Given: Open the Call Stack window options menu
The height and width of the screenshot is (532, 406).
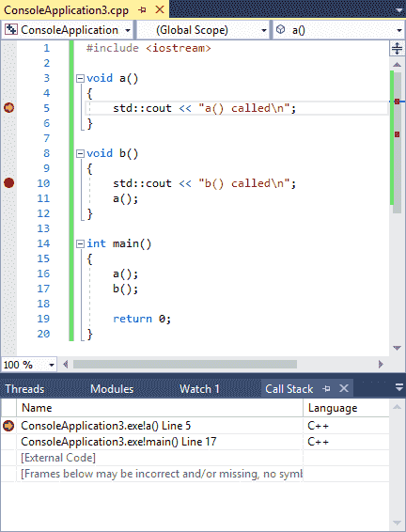Looking at the screenshot, I should tap(399, 387).
